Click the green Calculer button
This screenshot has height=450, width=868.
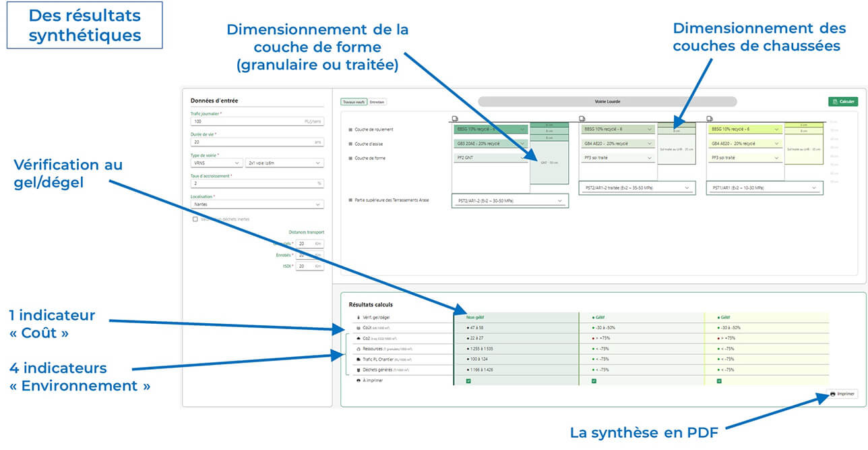click(x=843, y=102)
